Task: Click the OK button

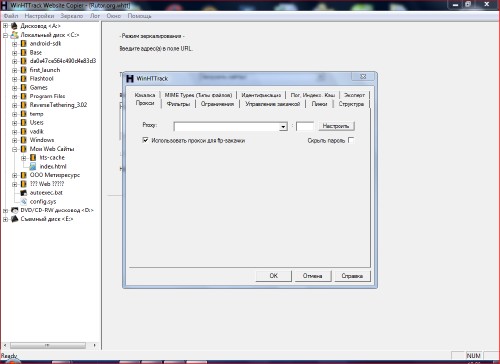Action: pos(274,276)
